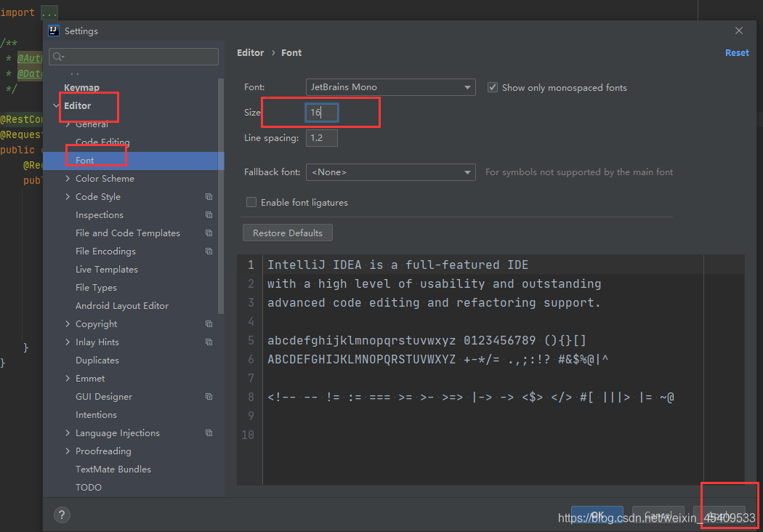This screenshot has height=532, width=763.
Task: Close the Settings dialog
Action: pos(739,31)
